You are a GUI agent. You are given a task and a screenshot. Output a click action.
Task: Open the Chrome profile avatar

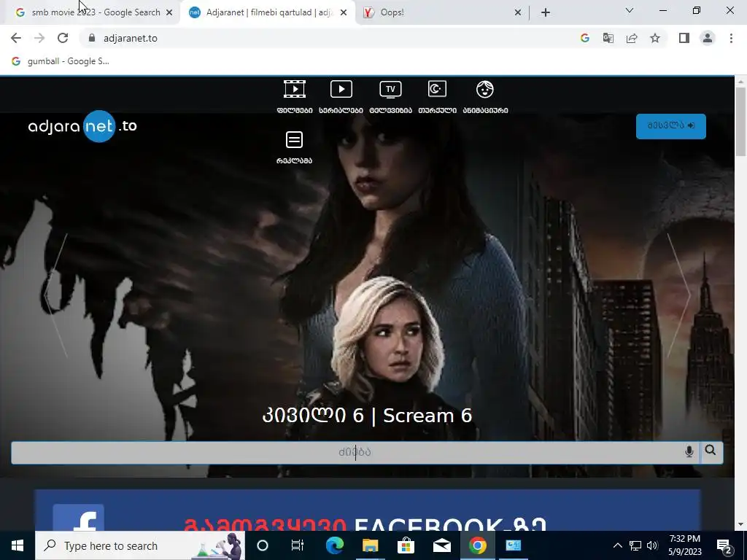(708, 38)
